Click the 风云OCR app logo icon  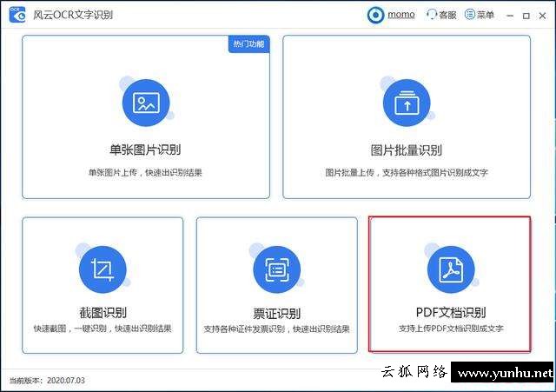tap(17, 15)
